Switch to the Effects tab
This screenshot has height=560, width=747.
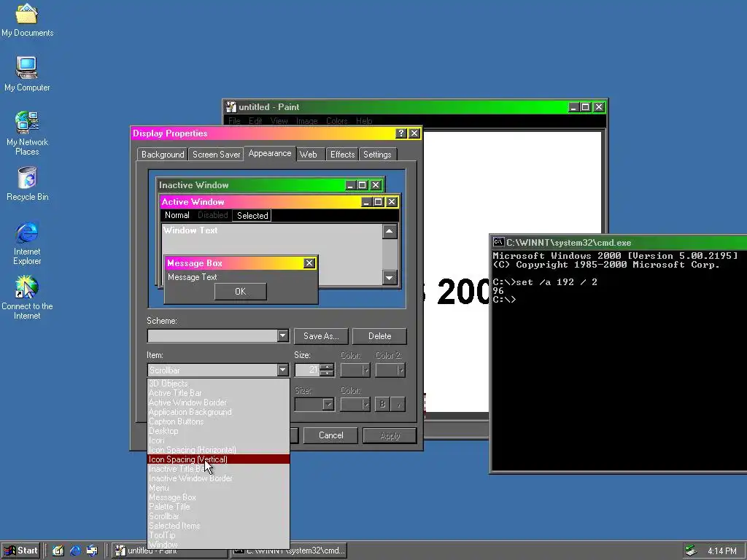343,155
